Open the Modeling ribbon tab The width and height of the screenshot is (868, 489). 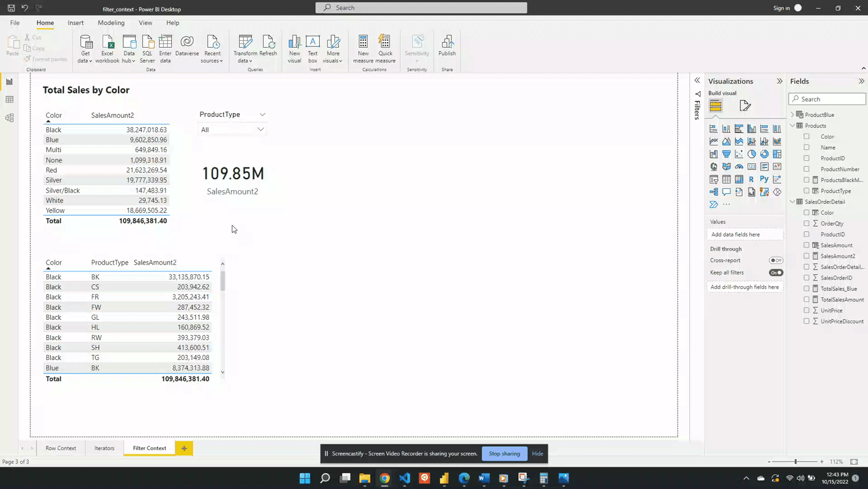111,23
